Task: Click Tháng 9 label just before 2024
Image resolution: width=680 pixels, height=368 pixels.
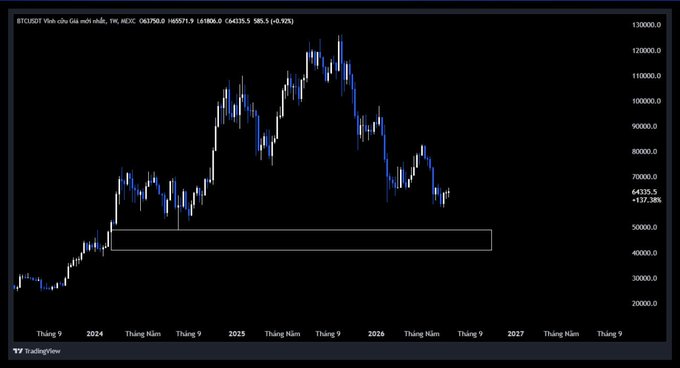Action: pyautogui.click(x=49, y=334)
